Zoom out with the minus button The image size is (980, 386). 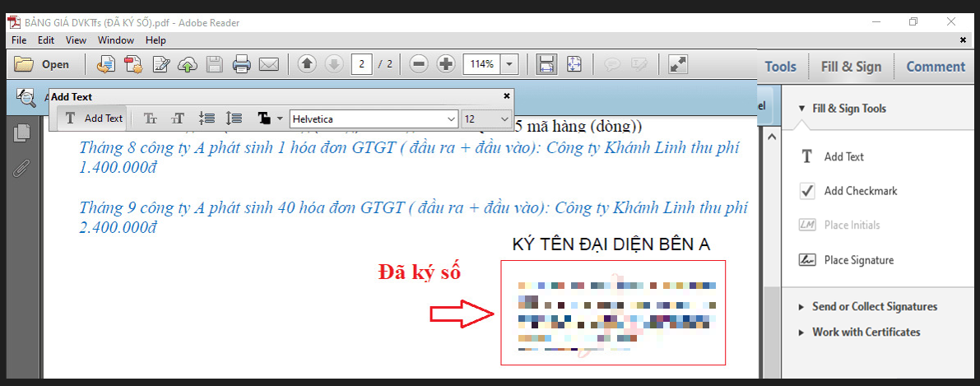coord(419,64)
